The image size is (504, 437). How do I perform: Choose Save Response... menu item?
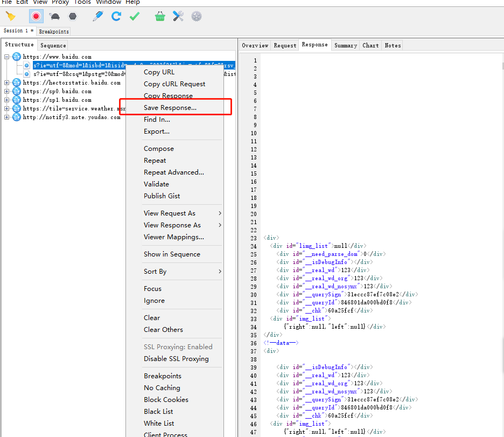point(174,108)
